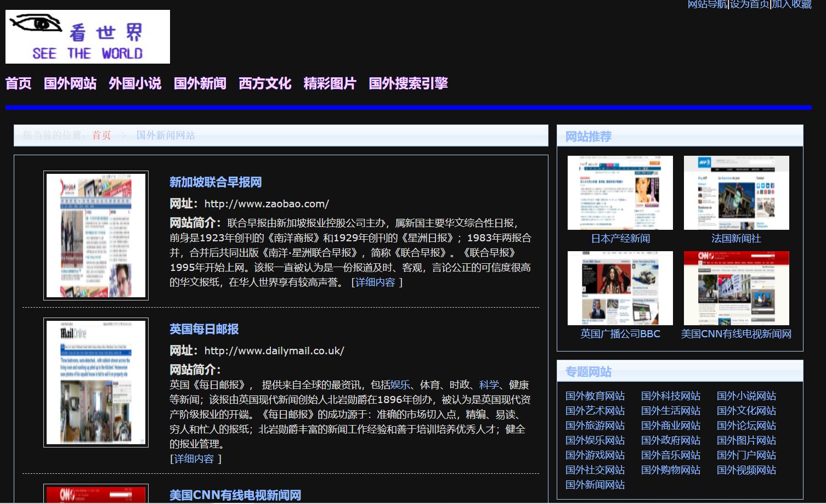This screenshot has height=504, width=826.
Task: Open 国外政府网站 topic link
Action: pos(671,440)
